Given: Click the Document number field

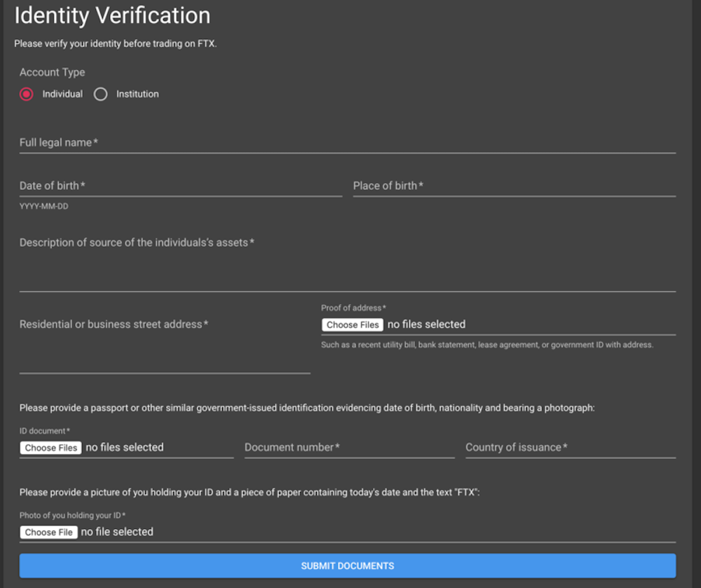Looking at the screenshot, I should [x=349, y=448].
